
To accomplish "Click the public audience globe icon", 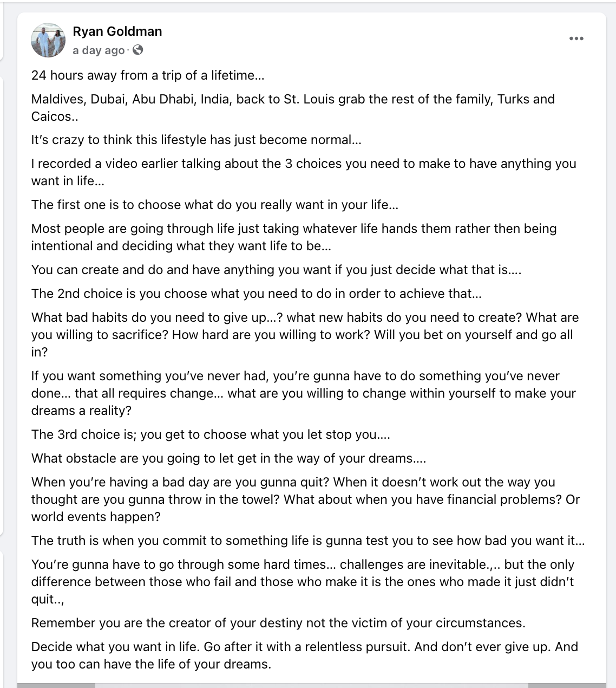I will pos(138,50).
